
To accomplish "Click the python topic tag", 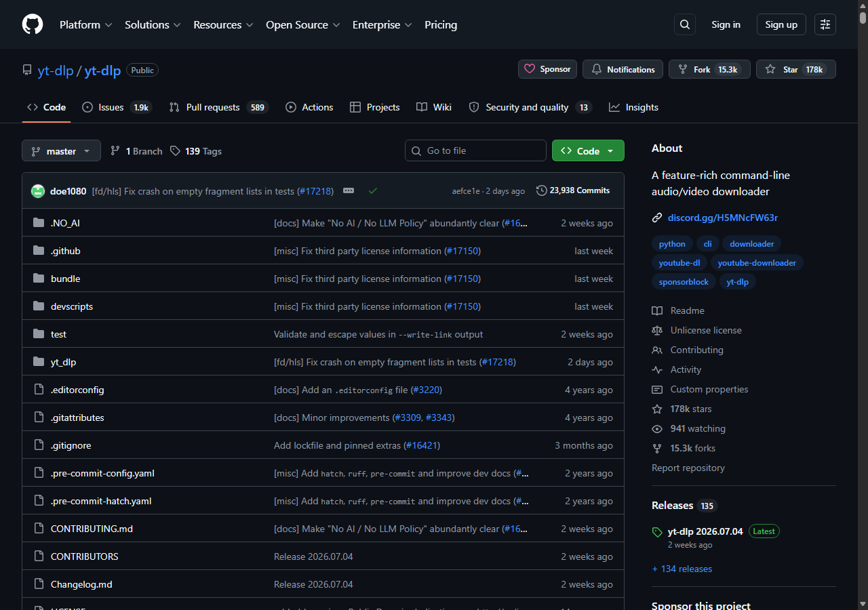I will 672,244.
